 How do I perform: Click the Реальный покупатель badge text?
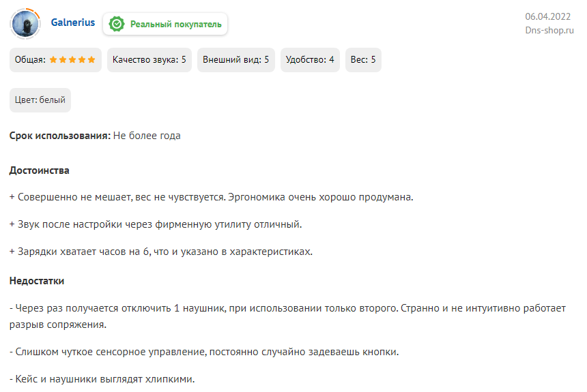176,25
